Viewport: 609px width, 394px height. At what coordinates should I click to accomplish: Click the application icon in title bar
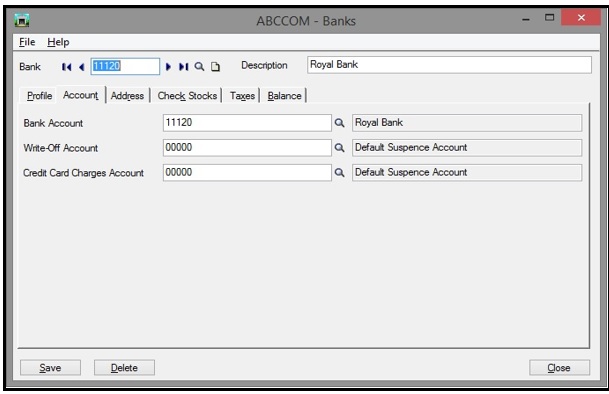point(22,20)
